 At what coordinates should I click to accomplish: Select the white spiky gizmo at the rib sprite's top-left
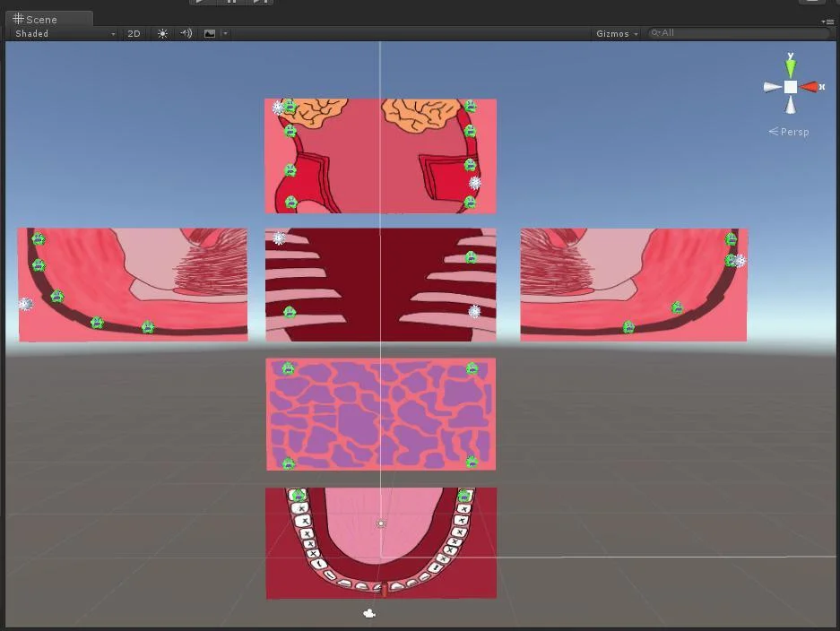tap(279, 238)
